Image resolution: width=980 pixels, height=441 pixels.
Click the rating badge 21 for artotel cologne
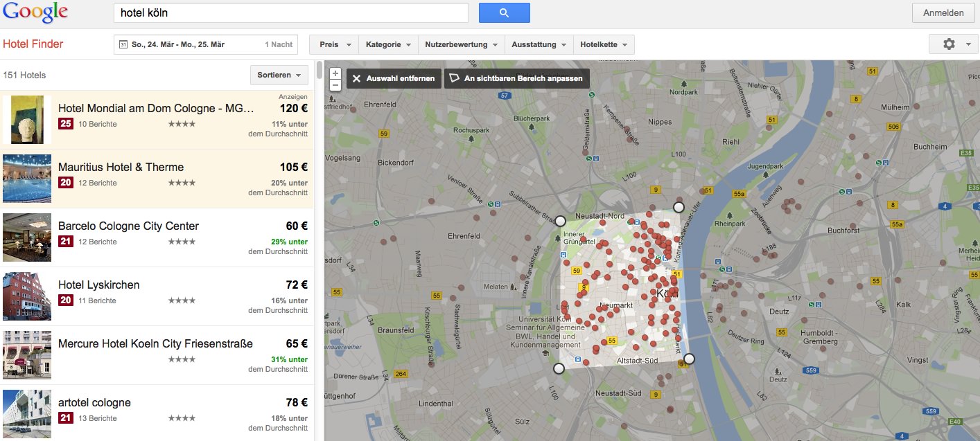click(x=65, y=418)
